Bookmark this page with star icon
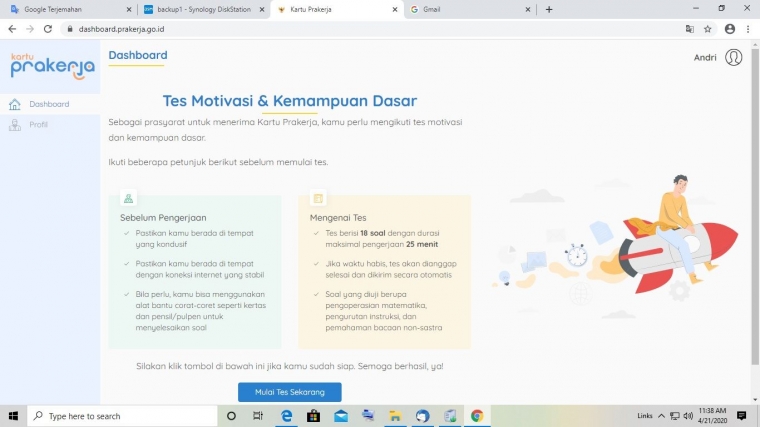This screenshot has height=427, width=760. point(708,29)
